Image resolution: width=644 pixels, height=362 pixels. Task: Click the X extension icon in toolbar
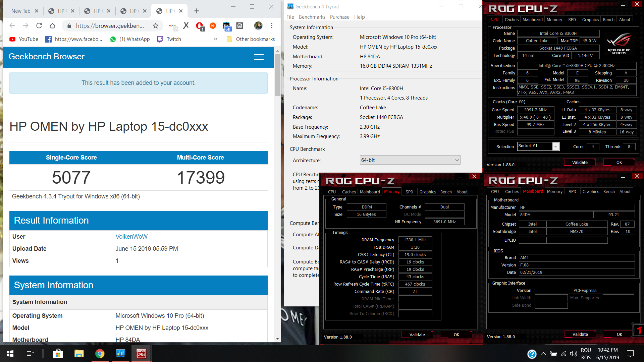(x=186, y=26)
